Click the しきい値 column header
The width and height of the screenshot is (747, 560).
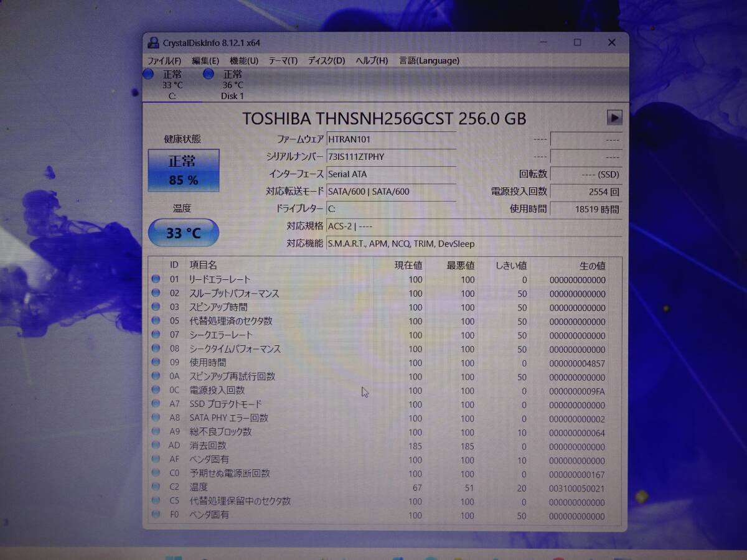coord(512,266)
